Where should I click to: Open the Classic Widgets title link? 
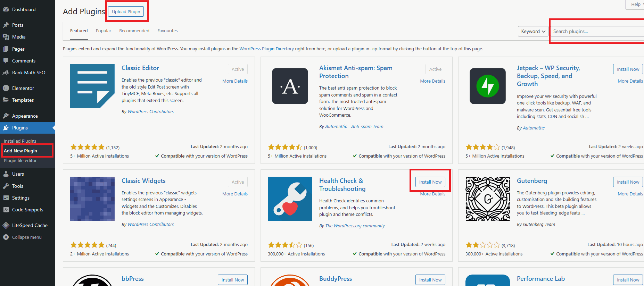[143, 181]
